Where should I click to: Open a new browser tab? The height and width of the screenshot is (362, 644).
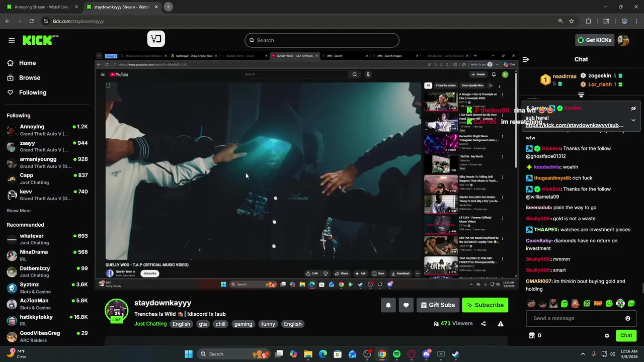(x=169, y=7)
